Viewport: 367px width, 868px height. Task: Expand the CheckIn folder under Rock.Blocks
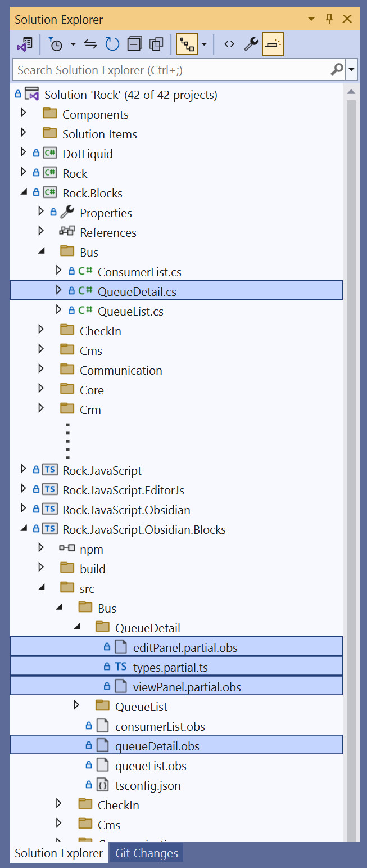pos(41,330)
